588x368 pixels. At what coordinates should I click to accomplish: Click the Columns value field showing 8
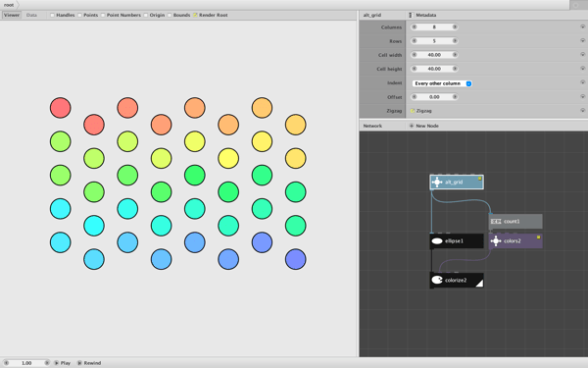434,27
